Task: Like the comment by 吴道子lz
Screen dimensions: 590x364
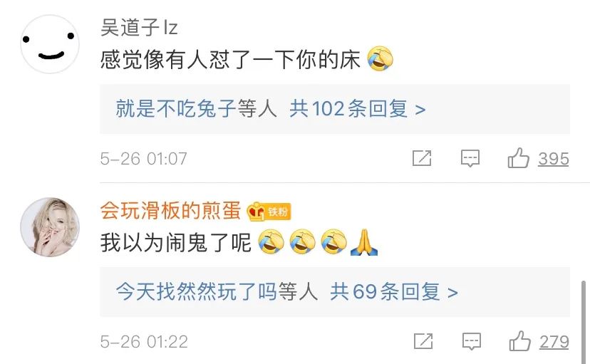Action: [x=519, y=158]
